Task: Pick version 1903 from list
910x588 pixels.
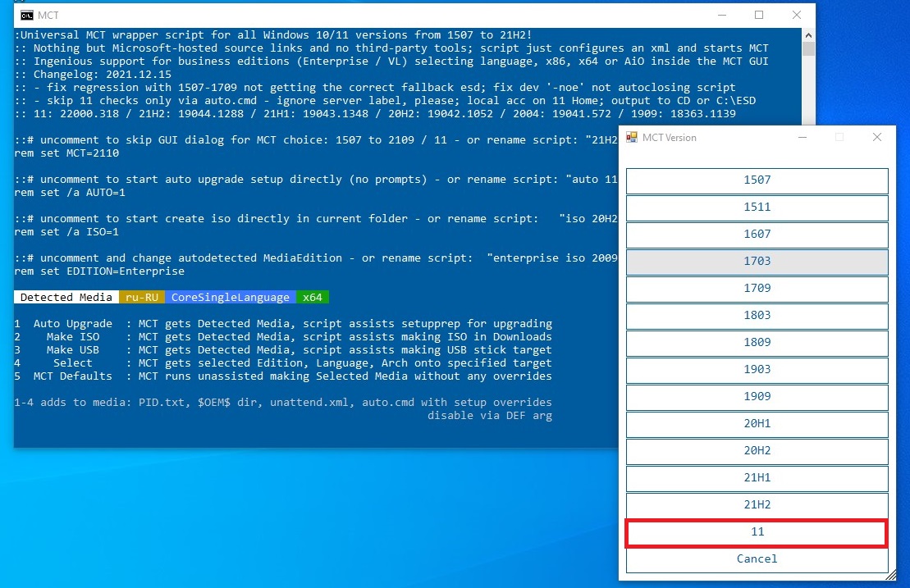Action: [x=757, y=370]
